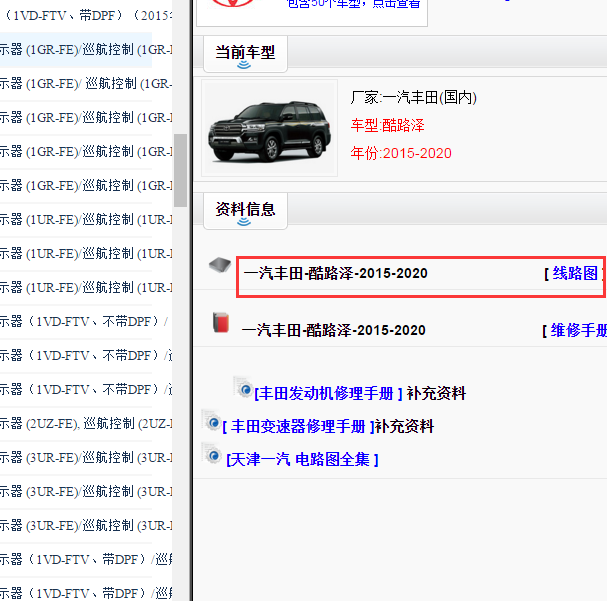
Task: Click the red repair manual book icon
Action: tap(221, 322)
